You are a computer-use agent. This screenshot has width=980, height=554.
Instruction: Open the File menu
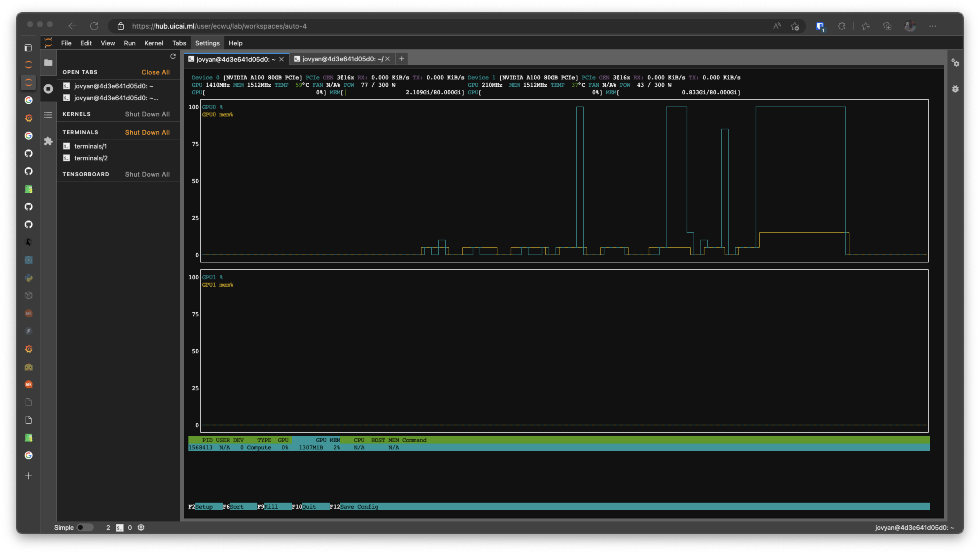(x=66, y=43)
